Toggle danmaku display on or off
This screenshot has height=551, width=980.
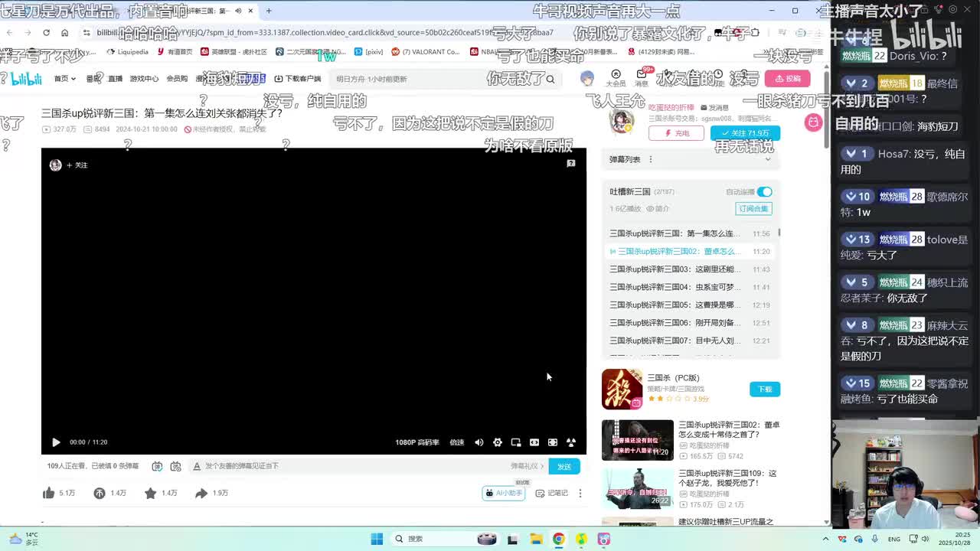157,466
